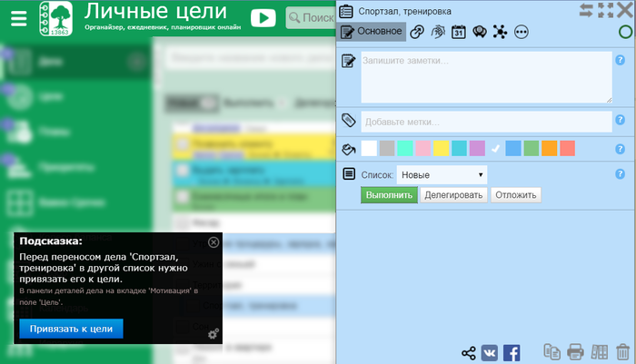This screenshot has width=636, height=364.
Task: Focus the Поиск search field
Action: point(311,18)
